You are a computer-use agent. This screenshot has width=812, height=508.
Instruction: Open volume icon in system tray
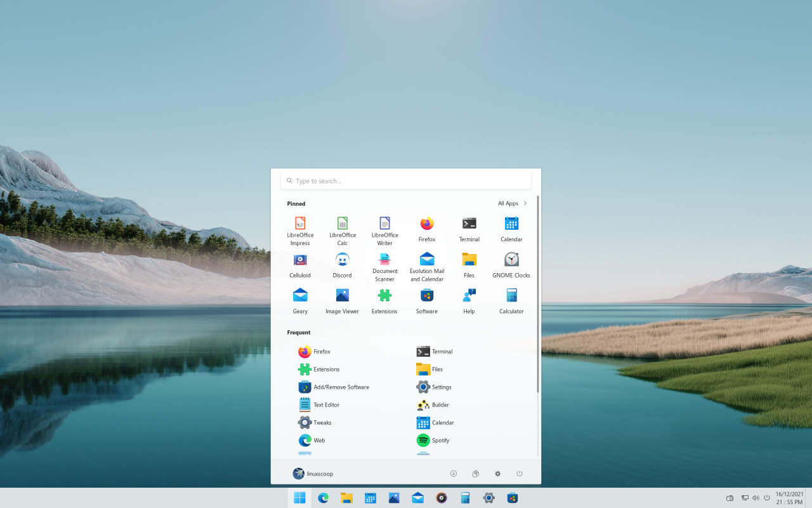pyautogui.click(x=756, y=498)
